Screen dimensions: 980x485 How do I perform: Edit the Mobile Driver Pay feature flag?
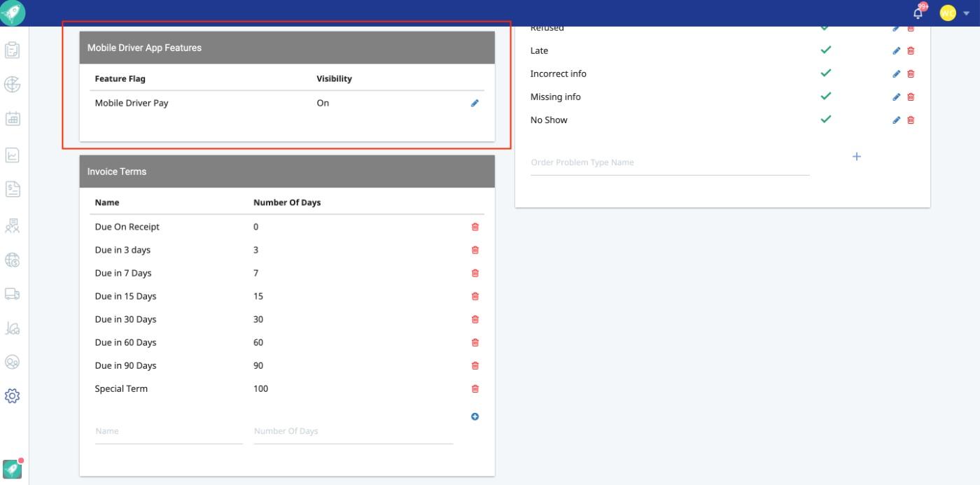tap(475, 103)
